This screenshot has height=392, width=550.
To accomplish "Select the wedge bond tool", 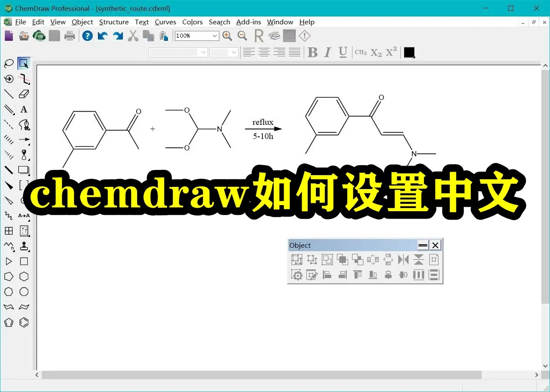I will tap(9, 185).
